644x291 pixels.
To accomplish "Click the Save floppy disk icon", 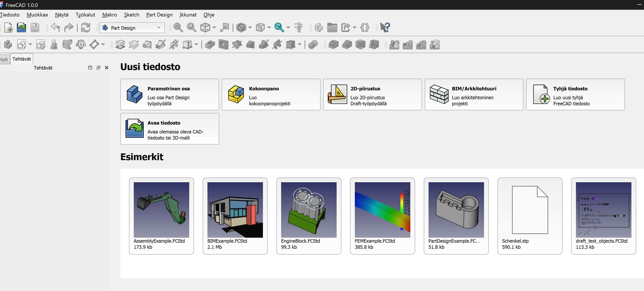I will [35, 28].
